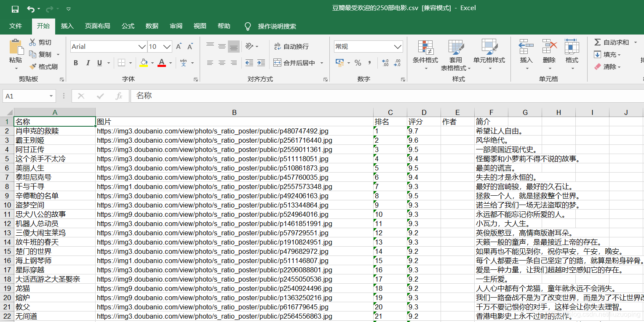Apply cell borders icon

coord(121,63)
